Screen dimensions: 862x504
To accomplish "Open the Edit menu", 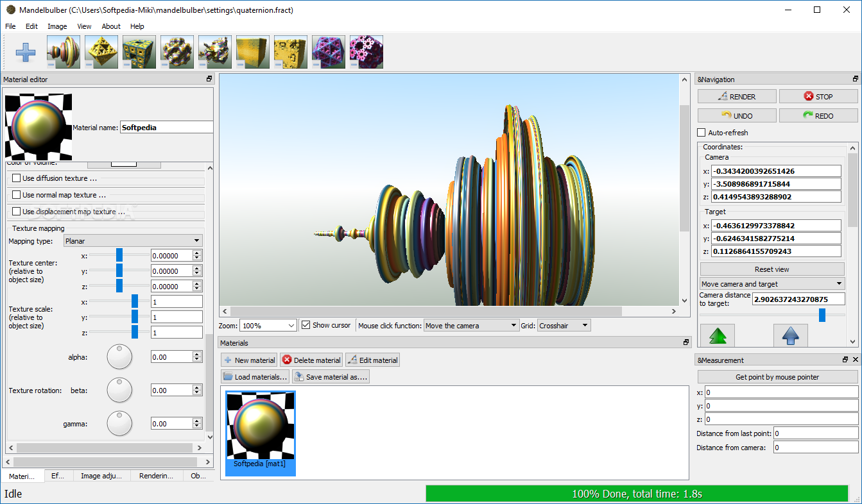I will tap(31, 26).
